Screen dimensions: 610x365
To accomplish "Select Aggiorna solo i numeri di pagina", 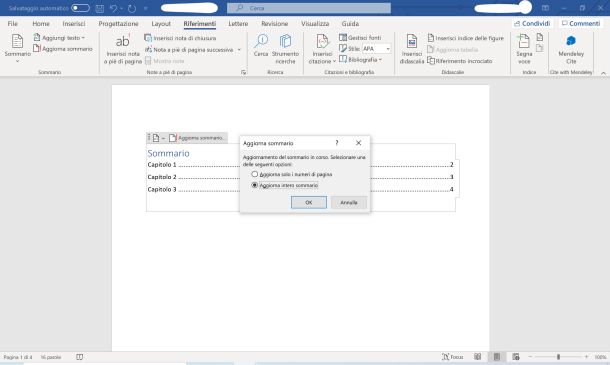I will 292,174.
